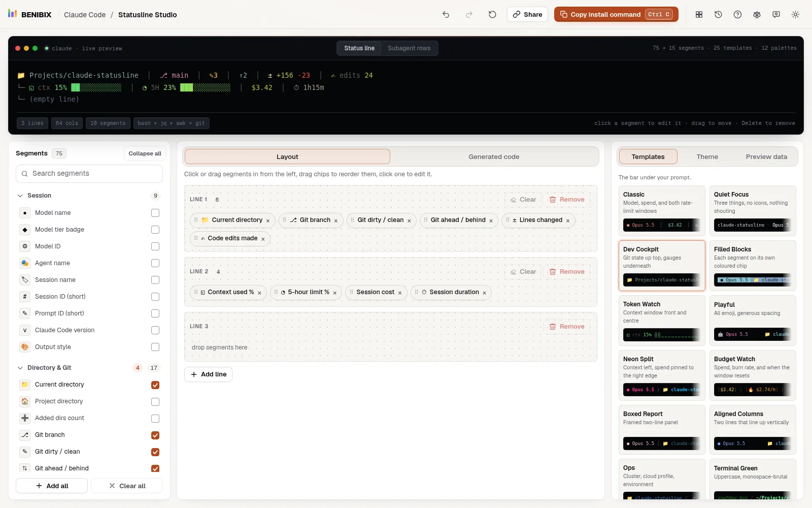The width and height of the screenshot is (812, 508).
Task: Open the Preview data tab
Action: coord(766,157)
